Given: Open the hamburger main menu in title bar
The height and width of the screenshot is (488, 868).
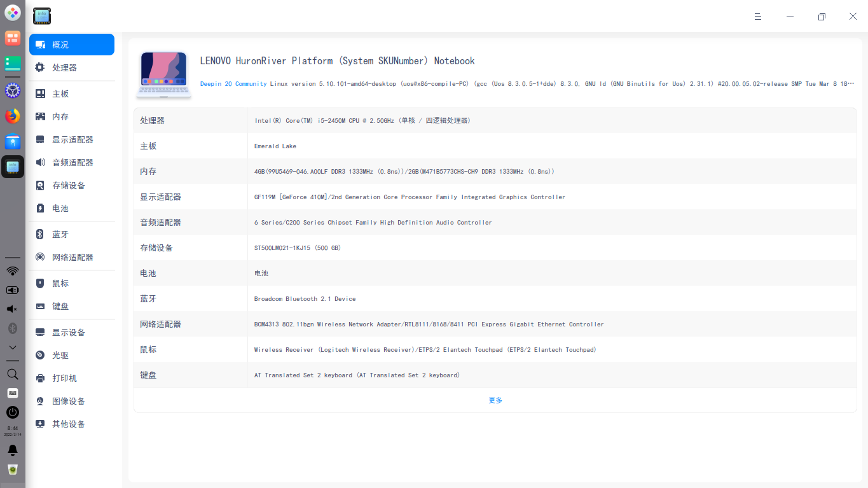Looking at the screenshot, I should (x=758, y=17).
